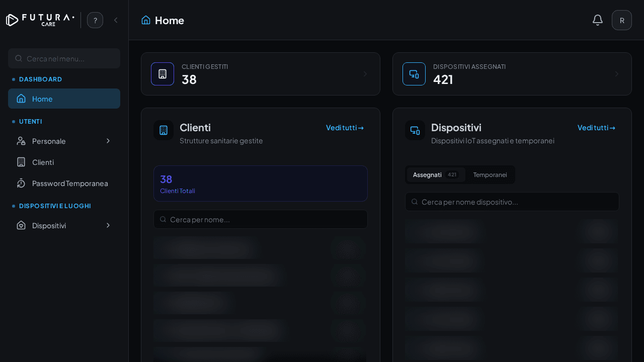
Task: Click the Personale user-lock icon in sidebar
Action: click(21, 141)
